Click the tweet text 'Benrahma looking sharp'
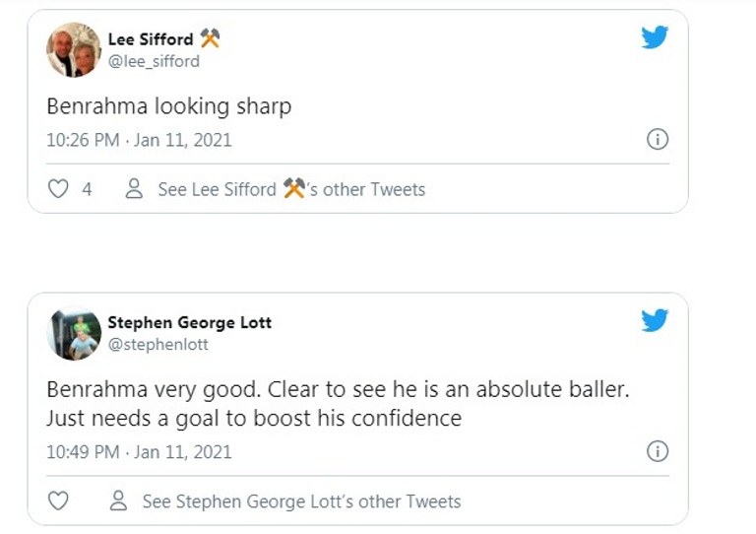 [x=168, y=106]
